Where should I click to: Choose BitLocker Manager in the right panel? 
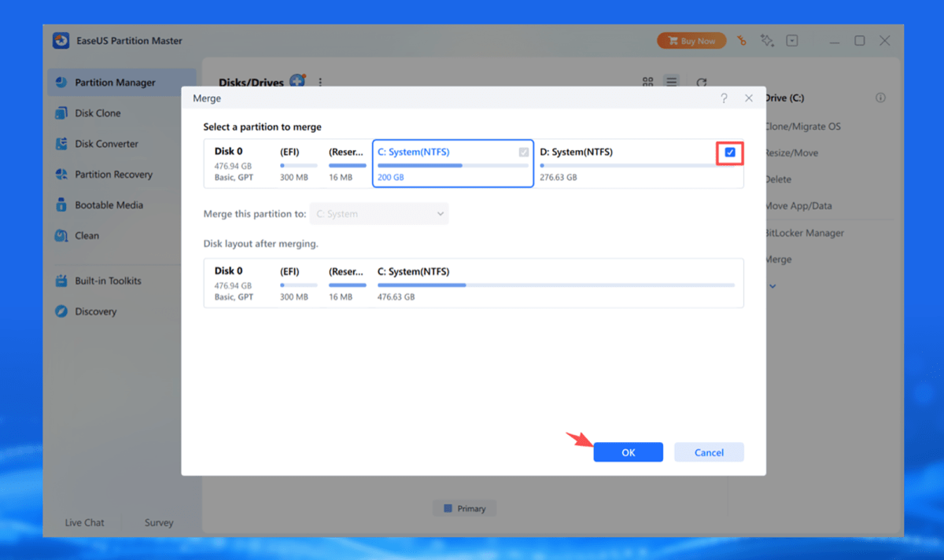804,233
